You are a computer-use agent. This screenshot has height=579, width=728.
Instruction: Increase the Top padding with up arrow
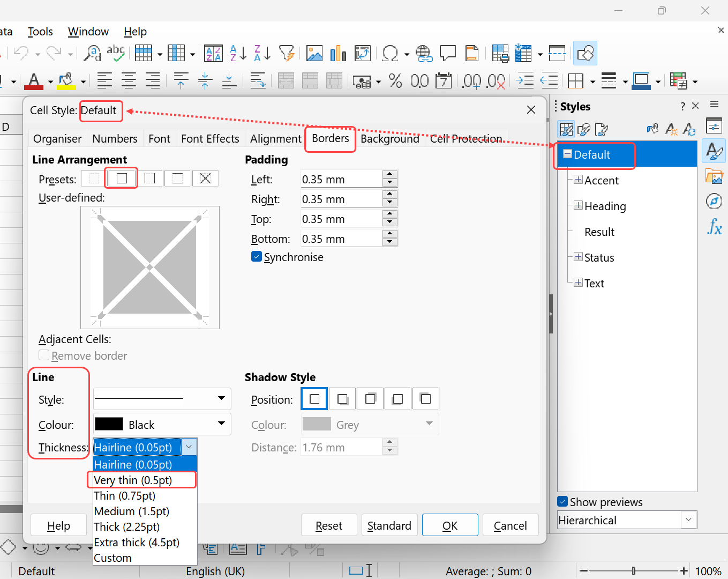(390, 214)
